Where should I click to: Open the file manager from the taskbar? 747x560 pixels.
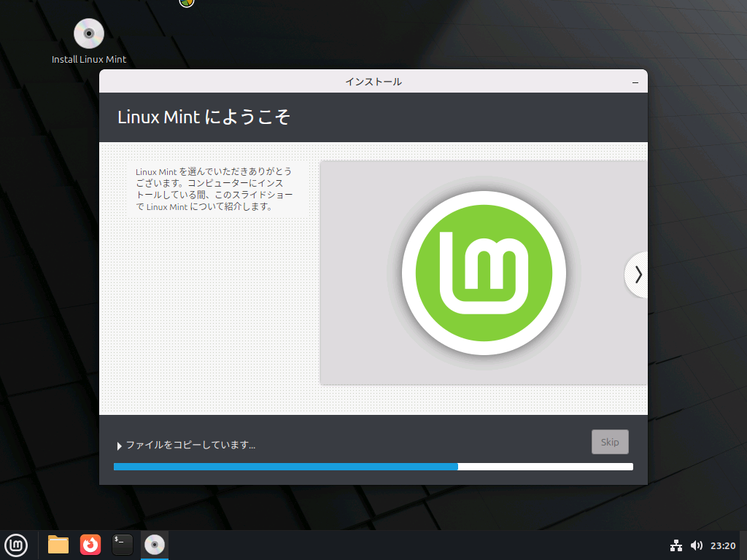[58, 545]
